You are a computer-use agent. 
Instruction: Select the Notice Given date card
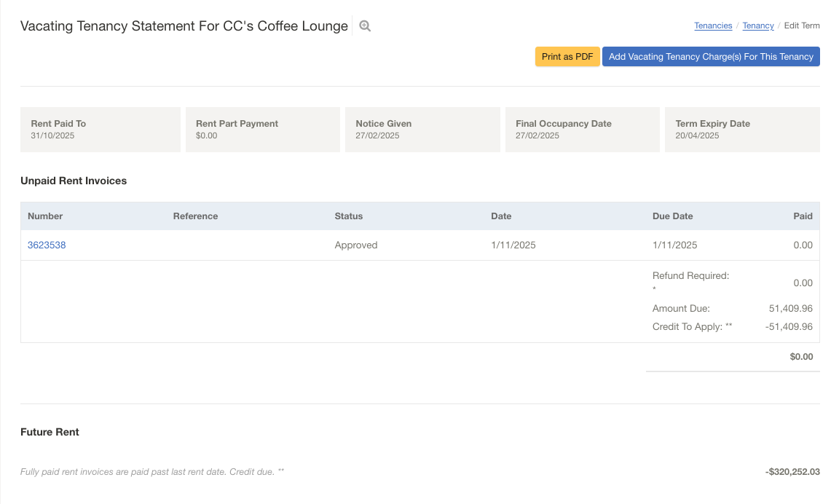pos(422,130)
